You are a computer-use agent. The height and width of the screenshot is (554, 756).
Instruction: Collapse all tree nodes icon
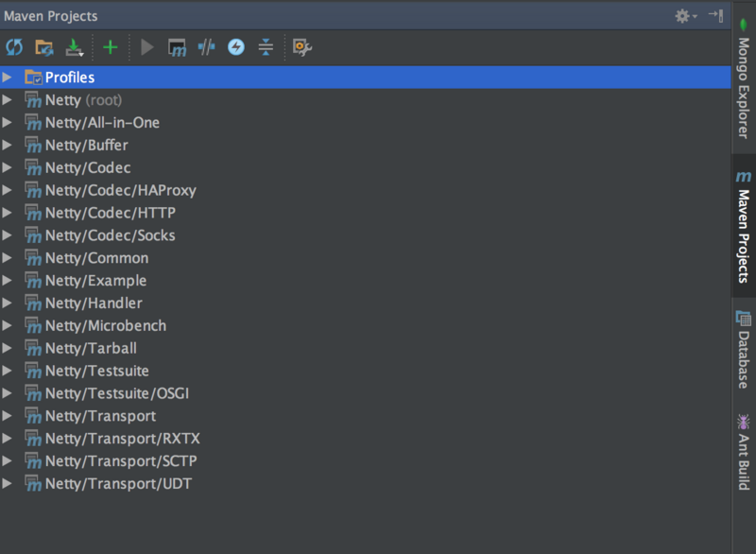[266, 47]
